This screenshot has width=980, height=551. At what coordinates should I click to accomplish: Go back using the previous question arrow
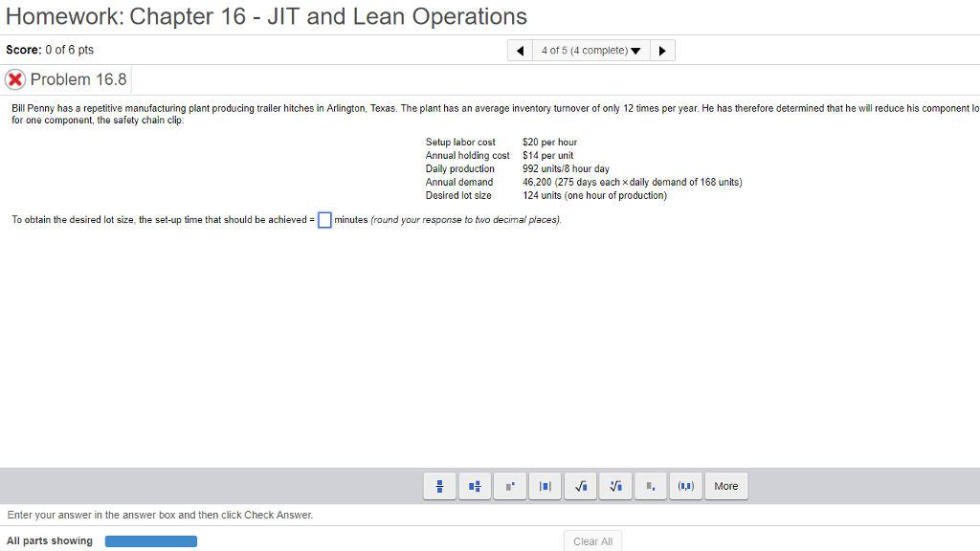[520, 50]
